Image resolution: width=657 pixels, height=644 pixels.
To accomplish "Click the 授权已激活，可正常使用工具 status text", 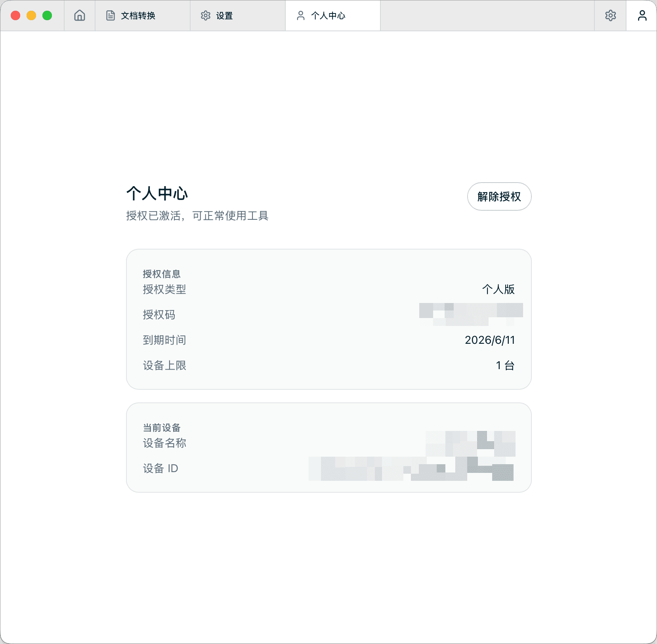I will click(x=197, y=216).
